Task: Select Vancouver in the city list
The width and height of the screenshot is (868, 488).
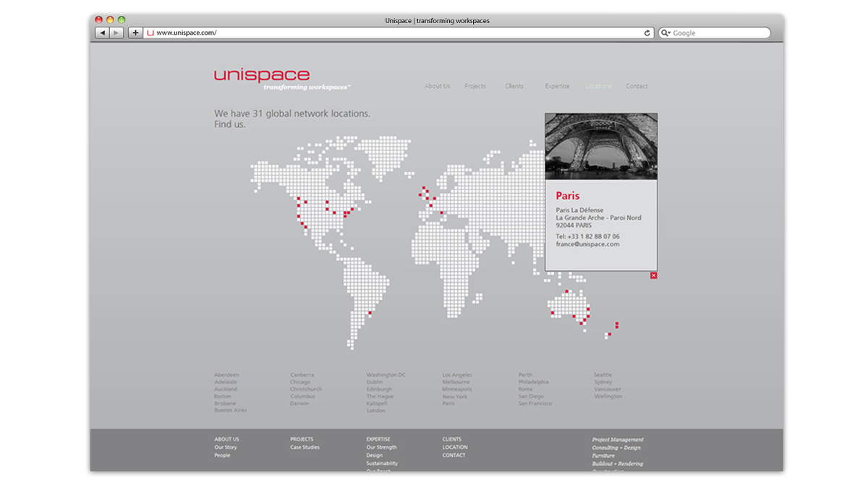Action: pyautogui.click(x=608, y=389)
